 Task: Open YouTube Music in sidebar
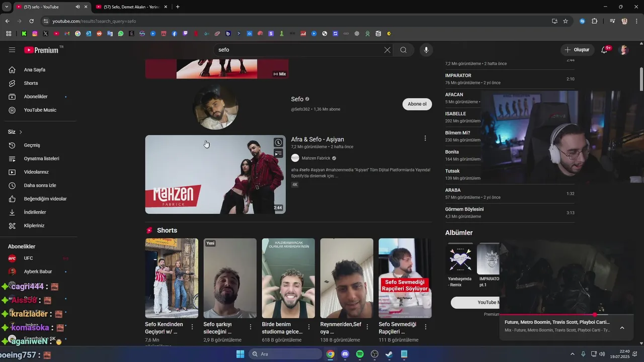click(x=40, y=110)
